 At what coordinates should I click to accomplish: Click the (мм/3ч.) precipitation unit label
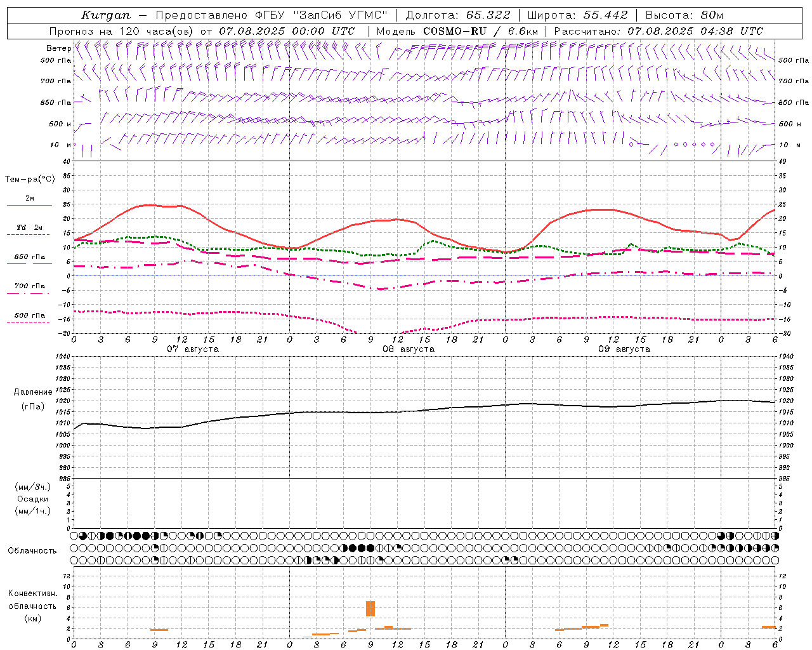click(33, 487)
